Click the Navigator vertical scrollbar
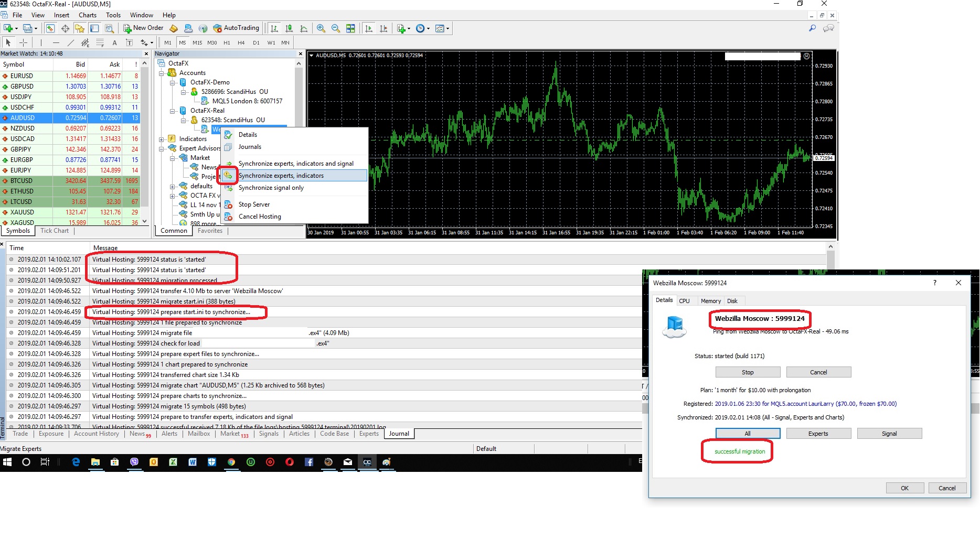 click(x=299, y=142)
